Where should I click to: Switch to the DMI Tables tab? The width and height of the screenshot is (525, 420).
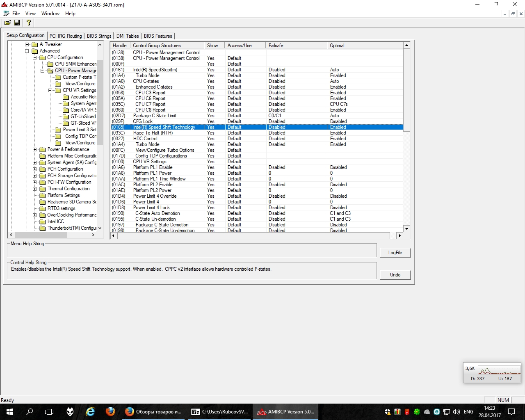click(x=128, y=36)
